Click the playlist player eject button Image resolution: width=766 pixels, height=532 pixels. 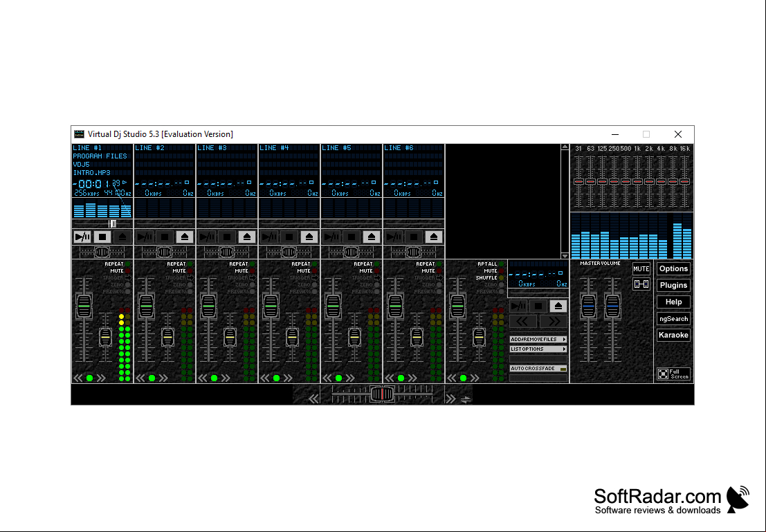tap(558, 306)
